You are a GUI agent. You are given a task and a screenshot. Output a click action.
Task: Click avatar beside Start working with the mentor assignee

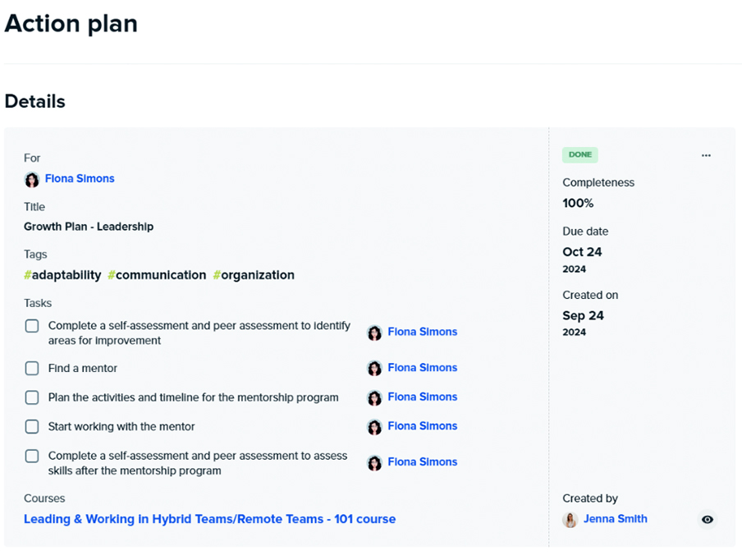(374, 427)
